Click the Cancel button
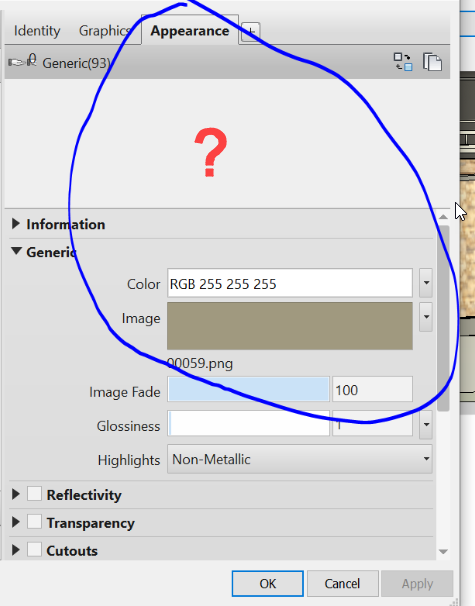 click(342, 584)
